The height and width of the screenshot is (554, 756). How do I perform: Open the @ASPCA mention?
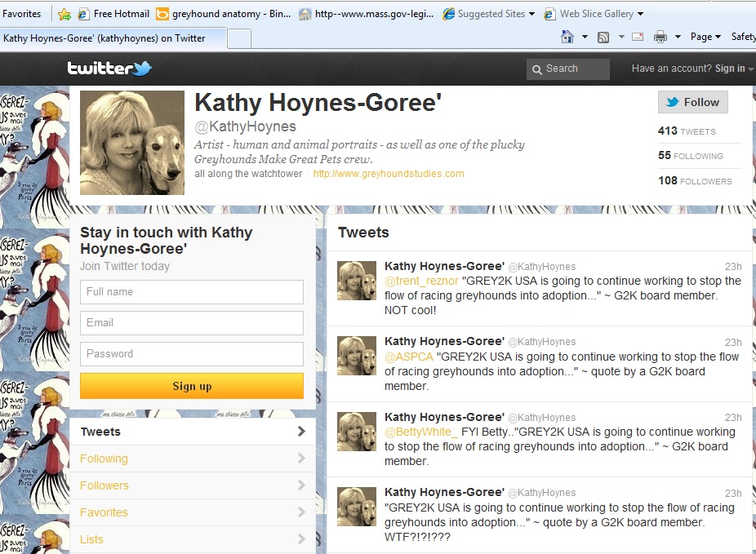[409, 357]
